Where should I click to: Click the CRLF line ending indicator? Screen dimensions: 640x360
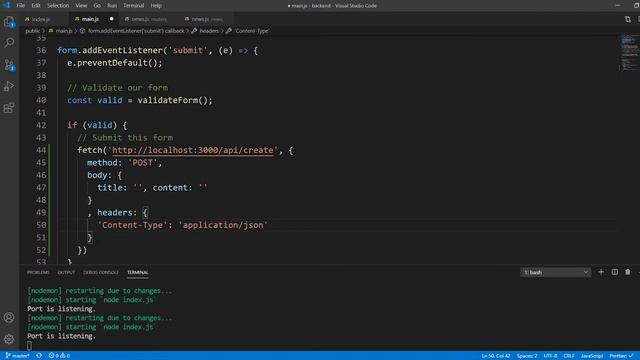[x=569, y=356]
